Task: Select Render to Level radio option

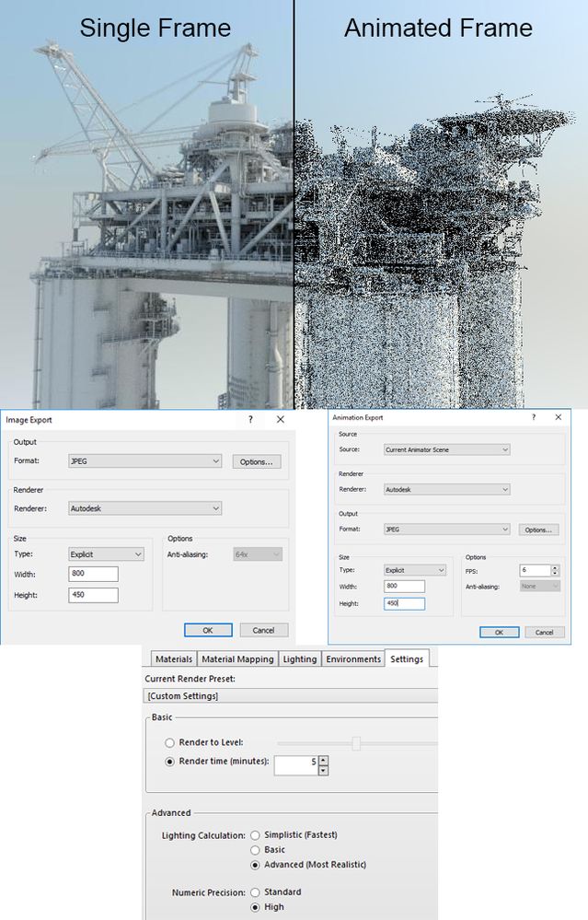Action: [x=170, y=743]
